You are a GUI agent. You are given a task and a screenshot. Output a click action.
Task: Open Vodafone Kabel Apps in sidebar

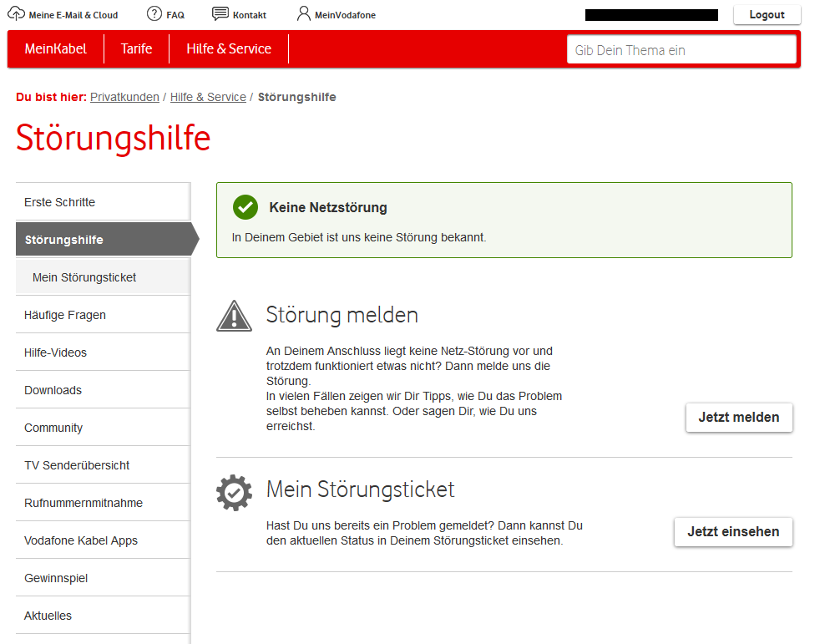point(104,540)
